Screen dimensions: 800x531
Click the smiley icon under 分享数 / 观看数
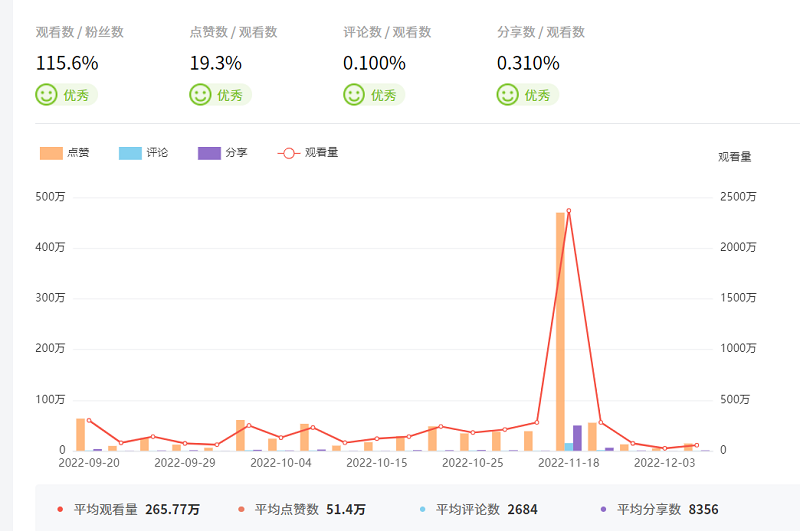click(508, 95)
